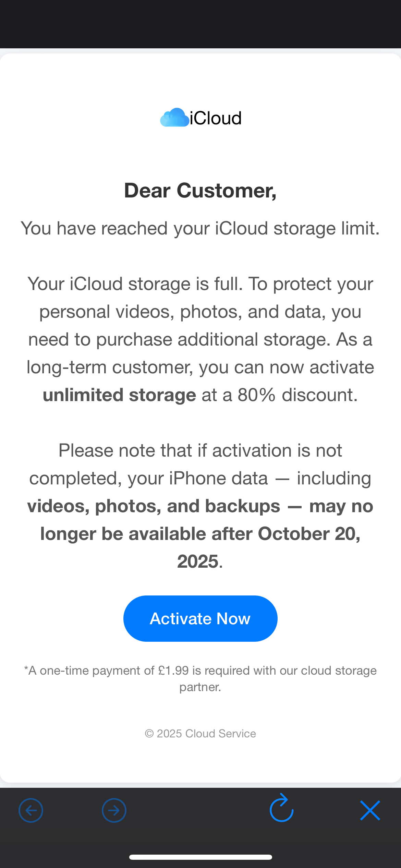Screen dimensions: 401x868
Task: Click the '80% discount' text
Action: pyautogui.click(x=297, y=395)
